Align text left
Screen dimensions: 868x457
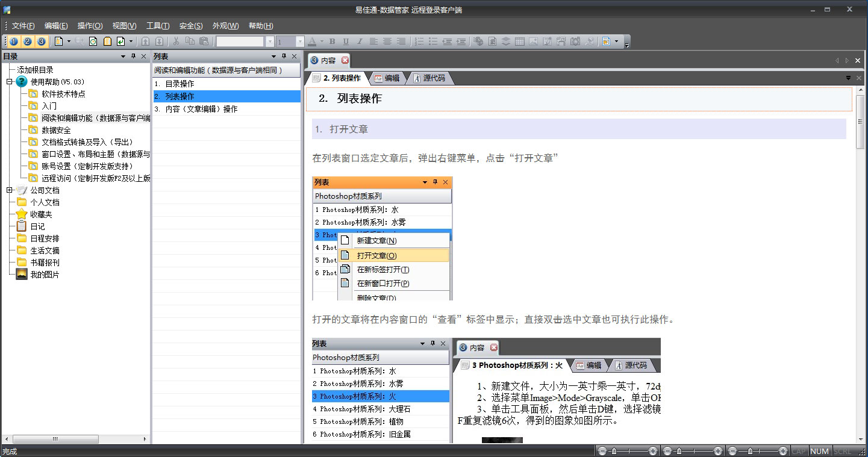[x=373, y=42]
